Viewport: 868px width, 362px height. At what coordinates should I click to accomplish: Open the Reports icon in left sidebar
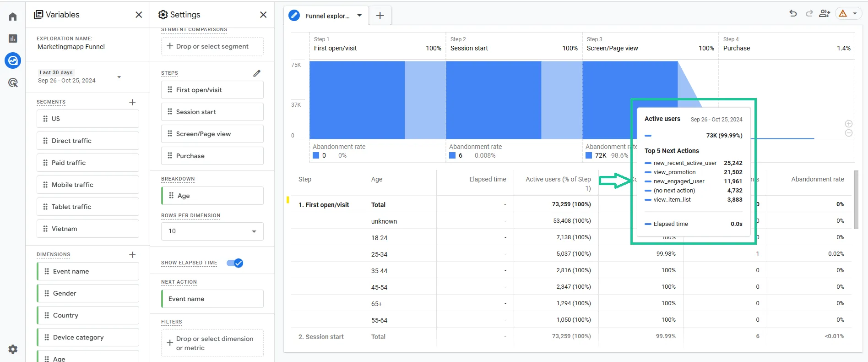click(x=13, y=38)
